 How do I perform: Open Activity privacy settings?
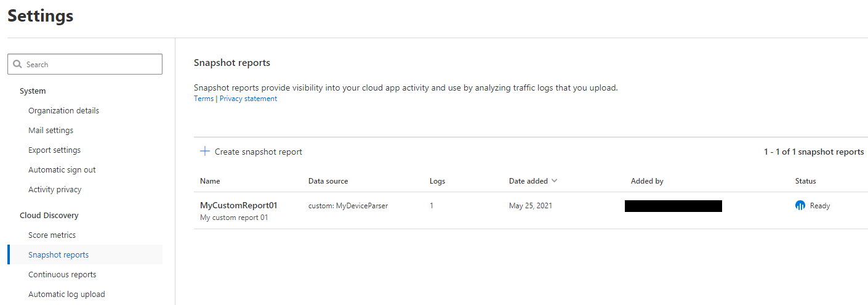tap(55, 190)
